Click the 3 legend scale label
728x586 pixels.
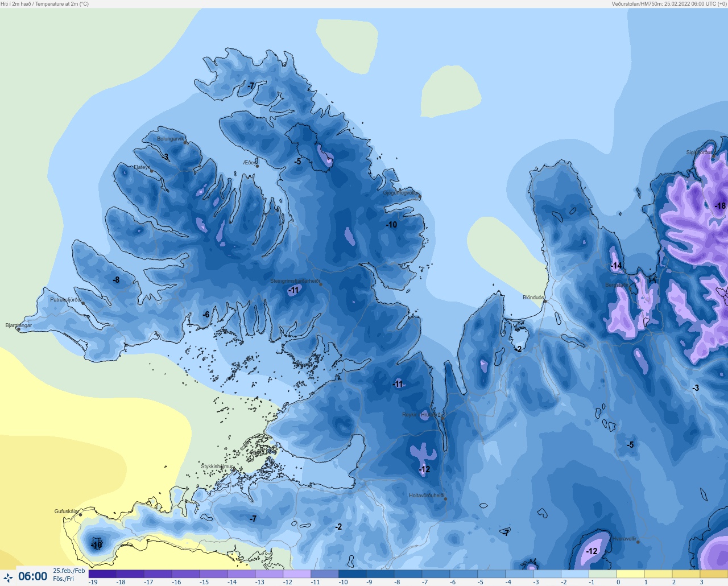click(x=701, y=582)
